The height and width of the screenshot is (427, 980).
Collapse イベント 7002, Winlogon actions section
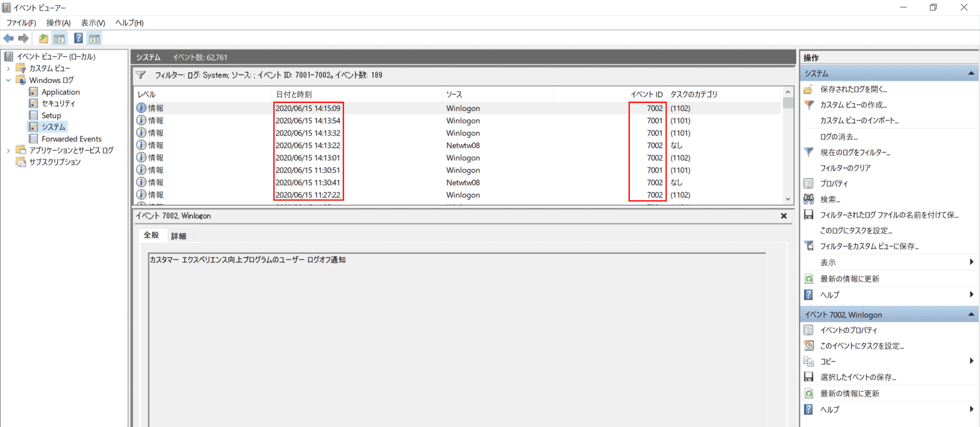pos(971,315)
